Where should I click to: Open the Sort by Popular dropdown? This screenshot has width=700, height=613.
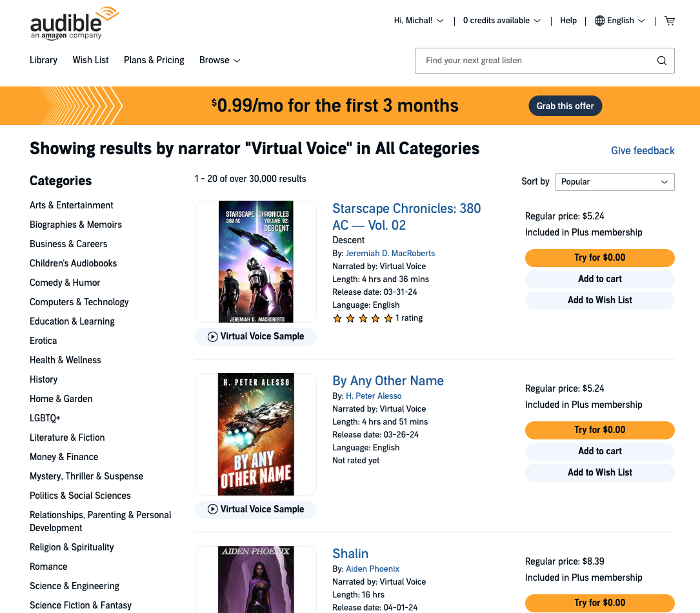pyautogui.click(x=614, y=181)
